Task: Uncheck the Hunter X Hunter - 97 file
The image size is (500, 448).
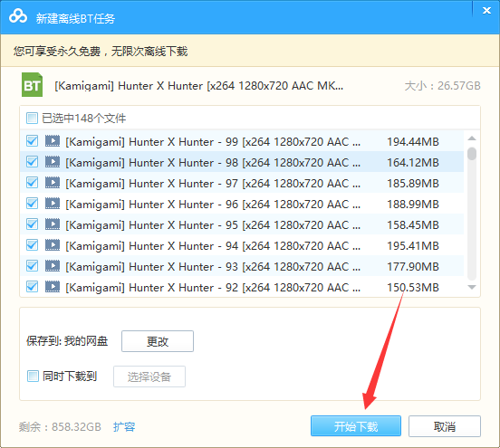Action: coord(32,183)
